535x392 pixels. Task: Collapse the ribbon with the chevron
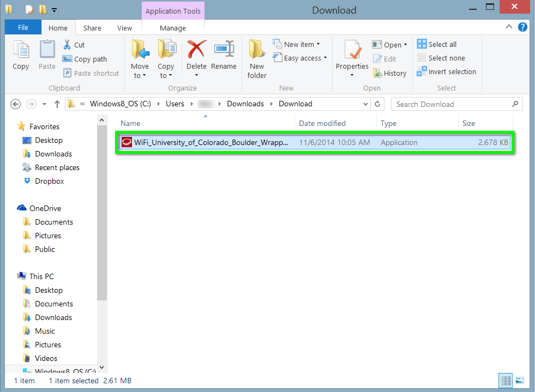pyautogui.click(x=508, y=27)
